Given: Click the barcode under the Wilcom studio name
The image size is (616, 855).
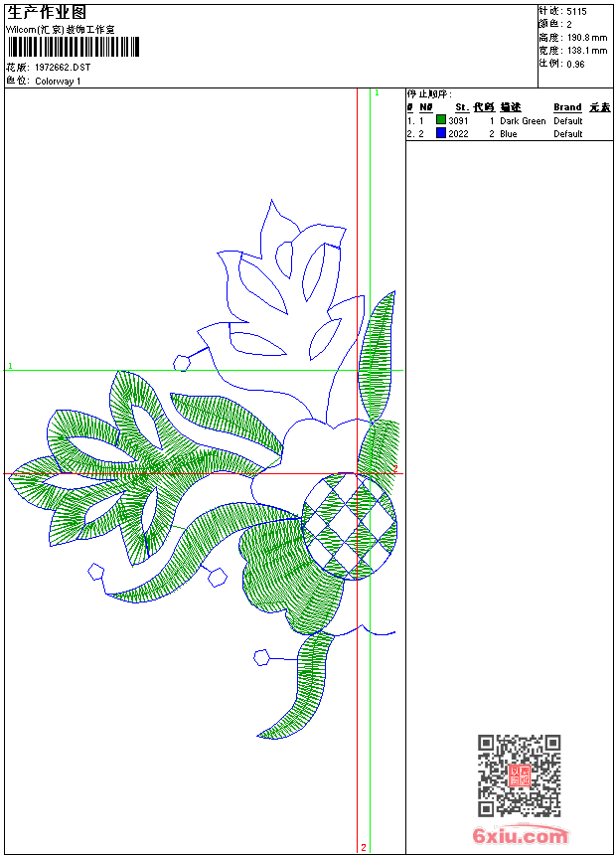Looking at the screenshot, I should (x=74, y=48).
